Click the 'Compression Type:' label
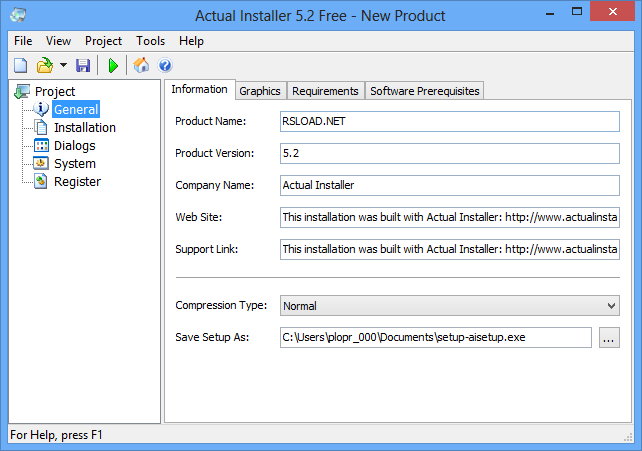 pos(221,305)
